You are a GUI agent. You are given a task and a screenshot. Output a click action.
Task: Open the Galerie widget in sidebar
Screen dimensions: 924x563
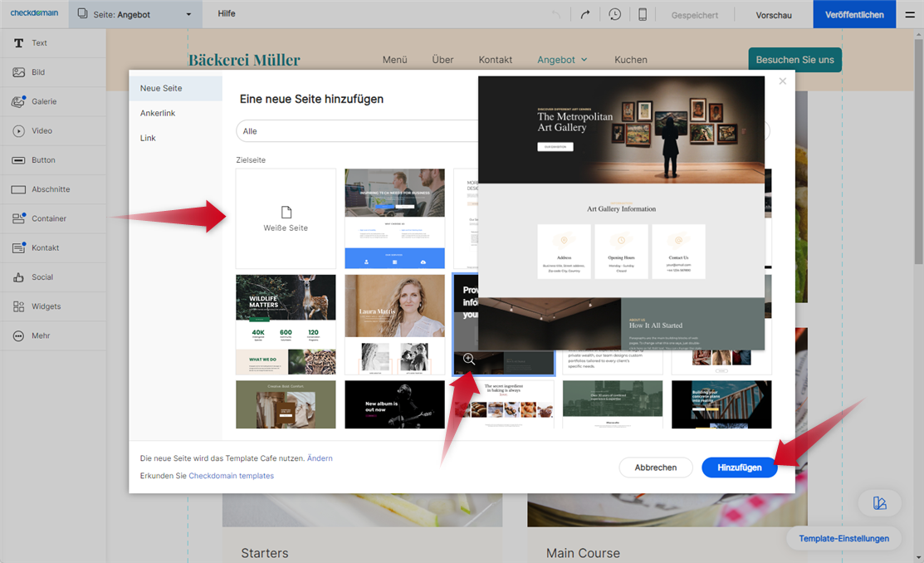click(x=18, y=101)
